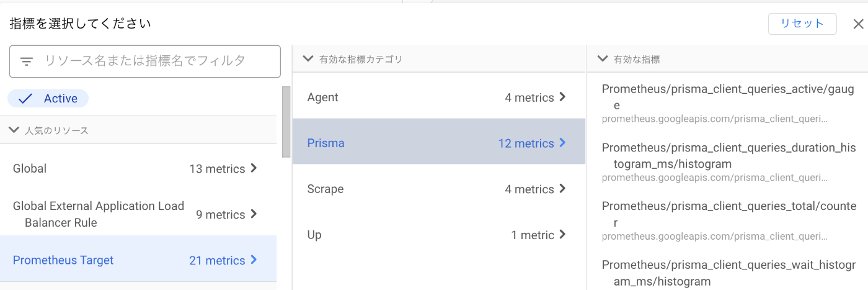Click the chevron arrow beside Global 13 metrics

click(253, 168)
